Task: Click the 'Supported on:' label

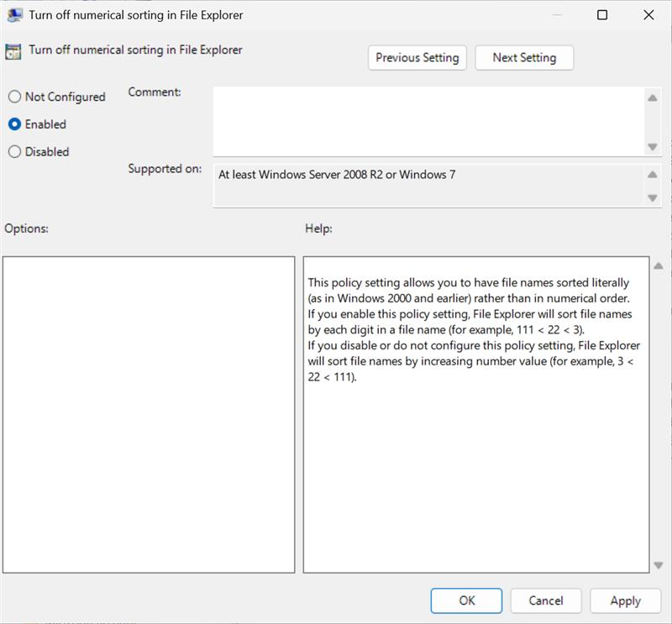Action: (165, 169)
